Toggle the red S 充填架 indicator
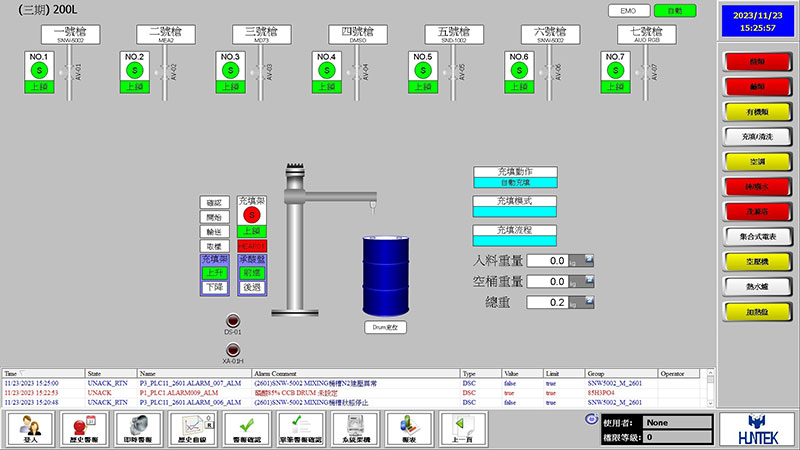The width and height of the screenshot is (800, 450). point(252,214)
